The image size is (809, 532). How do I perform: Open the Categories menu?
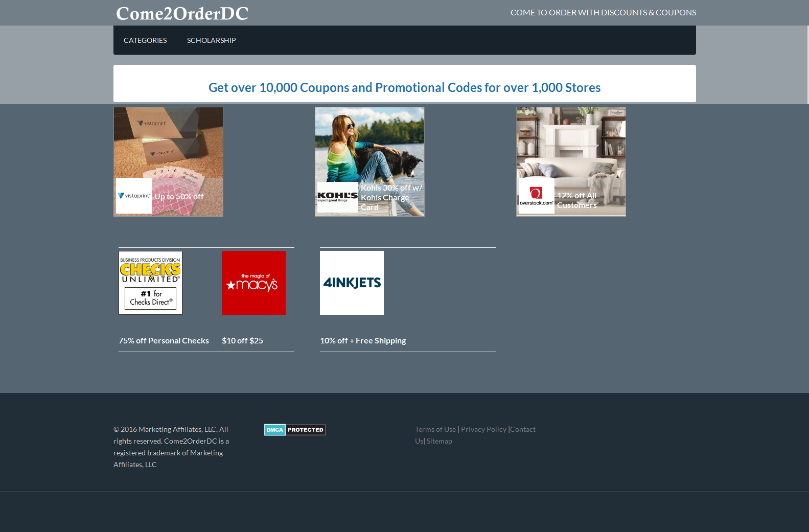[145, 40]
